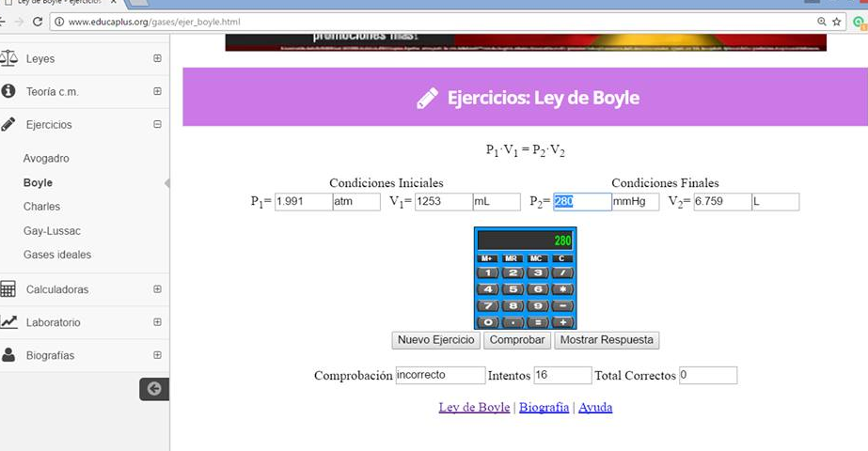Click the calculator multiply key
This screenshot has height=451, width=868.
click(x=563, y=289)
